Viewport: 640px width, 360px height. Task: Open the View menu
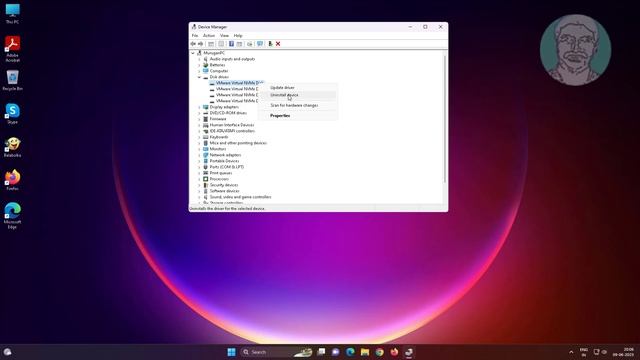pyautogui.click(x=224, y=36)
